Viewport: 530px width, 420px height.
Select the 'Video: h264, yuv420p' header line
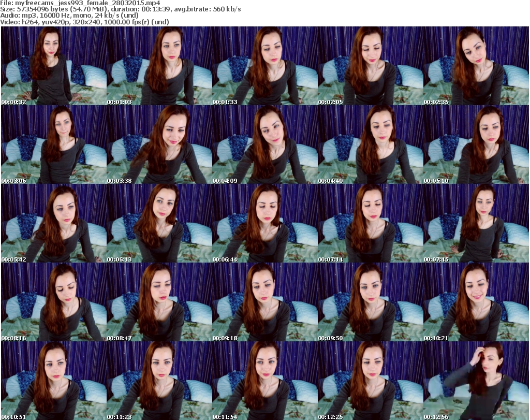click(x=85, y=22)
